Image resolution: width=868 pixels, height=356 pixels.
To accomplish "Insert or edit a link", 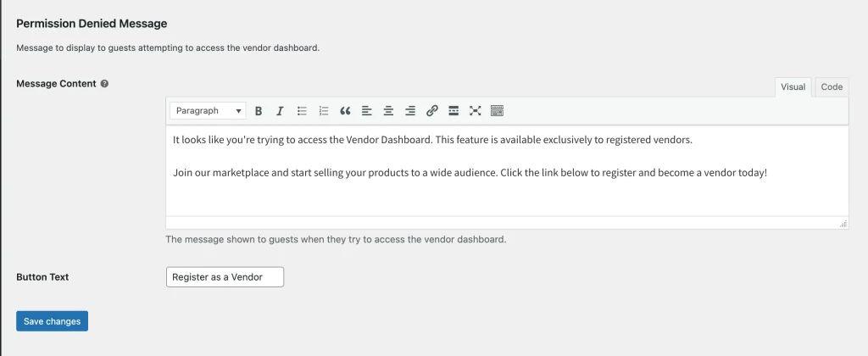I will (431, 111).
